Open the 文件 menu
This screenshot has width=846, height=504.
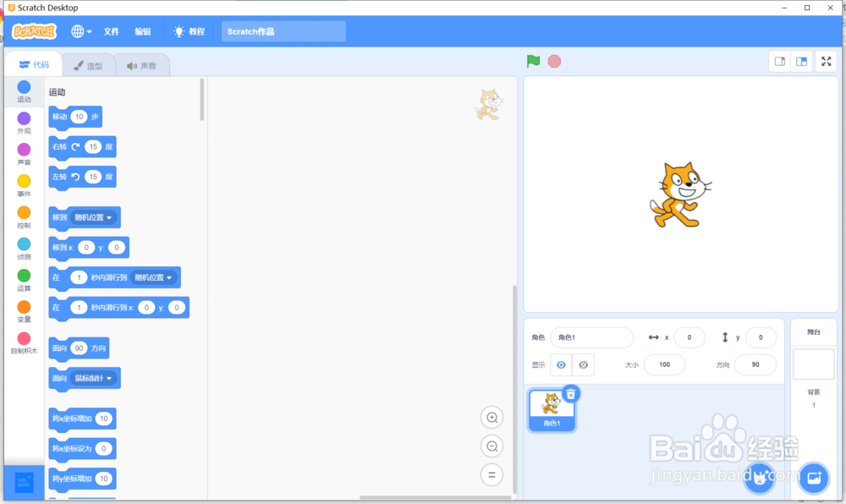[111, 31]
